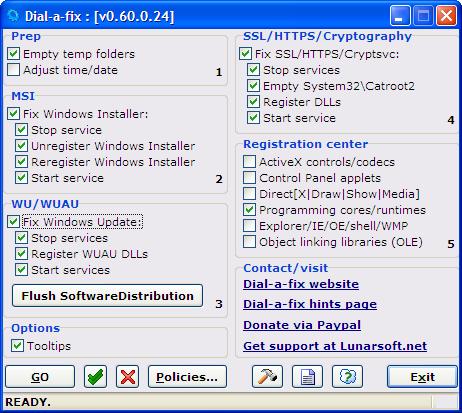Viewport: 462px width, 413px height.
Task: Open the hammer tools button
Action: pos(267,377)
